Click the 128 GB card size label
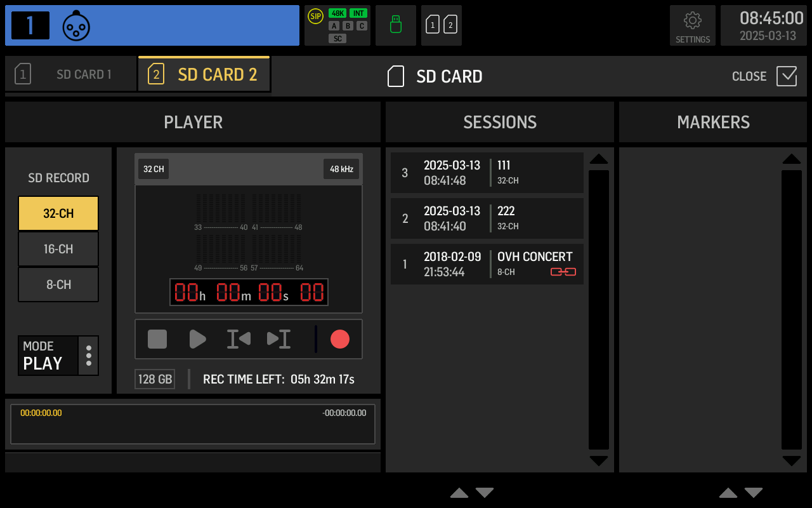 point(155,379)
